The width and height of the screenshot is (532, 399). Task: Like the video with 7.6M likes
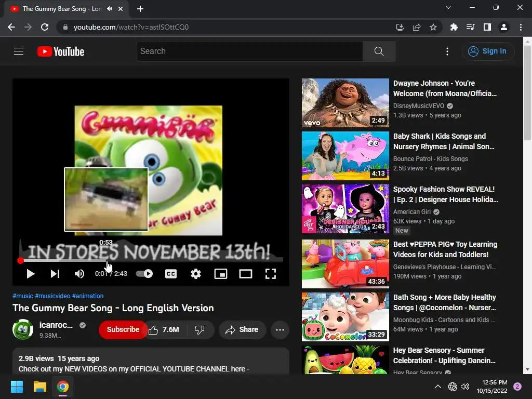pyautogui.click(x=164, y=329)
